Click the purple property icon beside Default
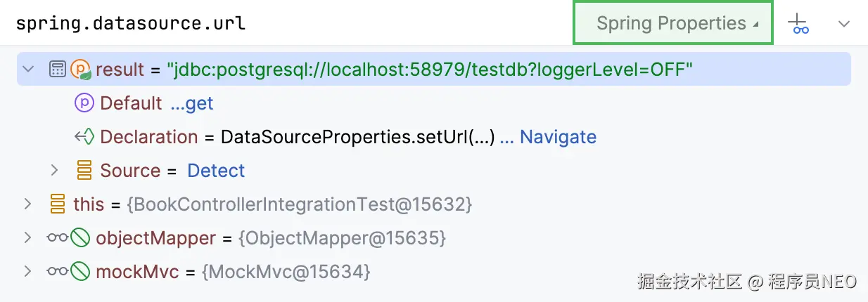The width and height of the screenshot is (868, 302). [84, 103]
